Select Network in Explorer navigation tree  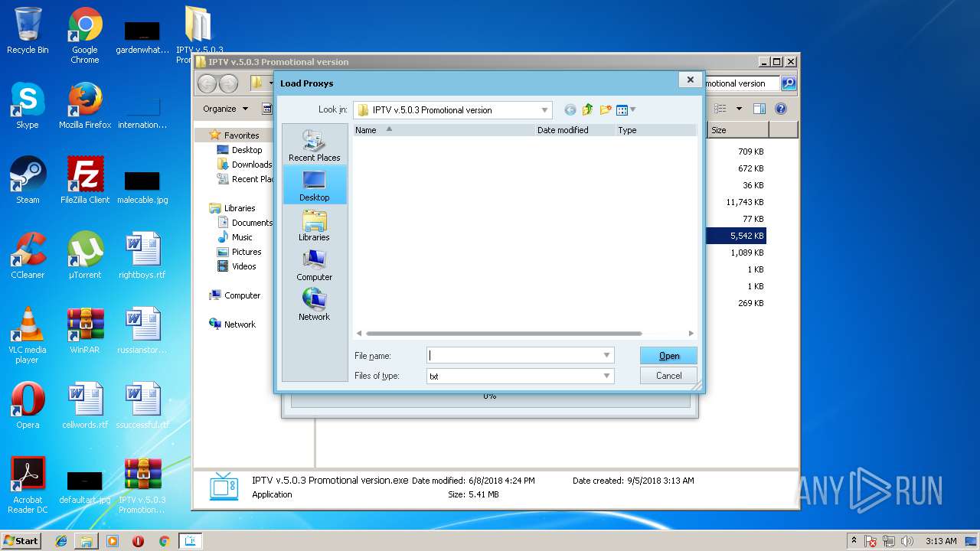point(240,324)
